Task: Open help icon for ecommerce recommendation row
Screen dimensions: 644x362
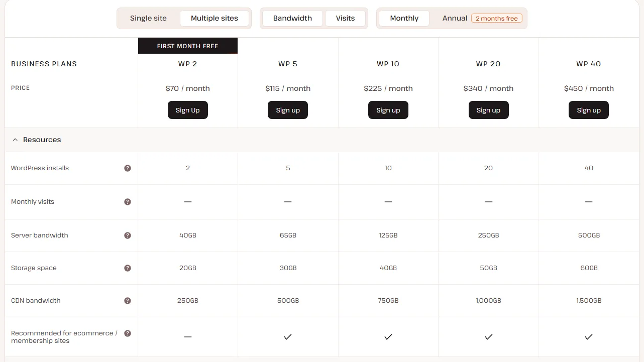Action: (128, 333)
